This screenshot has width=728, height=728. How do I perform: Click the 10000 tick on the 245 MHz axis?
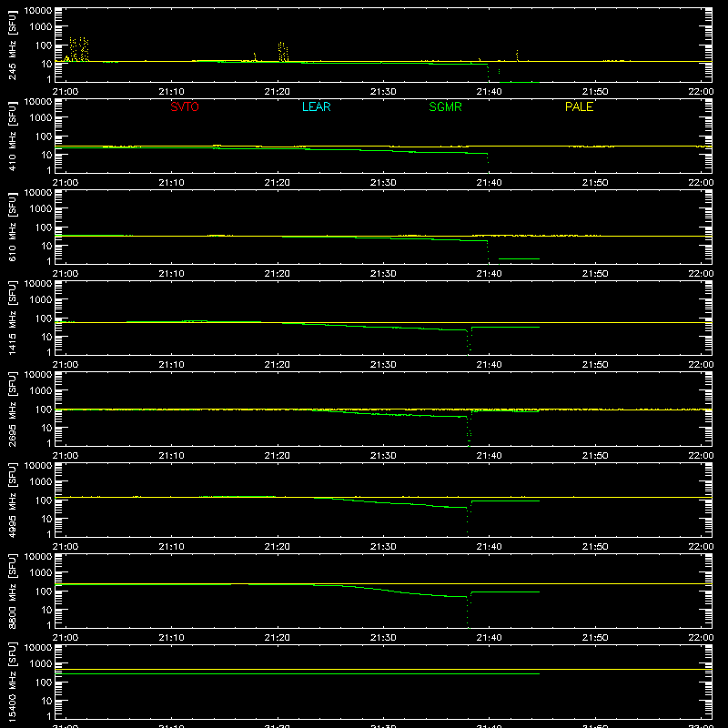pyautogui.click(x=38, y=11)
